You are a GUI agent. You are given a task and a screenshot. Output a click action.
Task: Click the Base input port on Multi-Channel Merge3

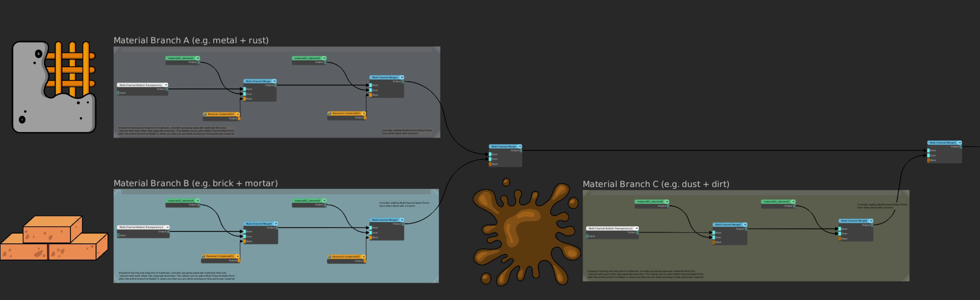[x=928, y=151]
